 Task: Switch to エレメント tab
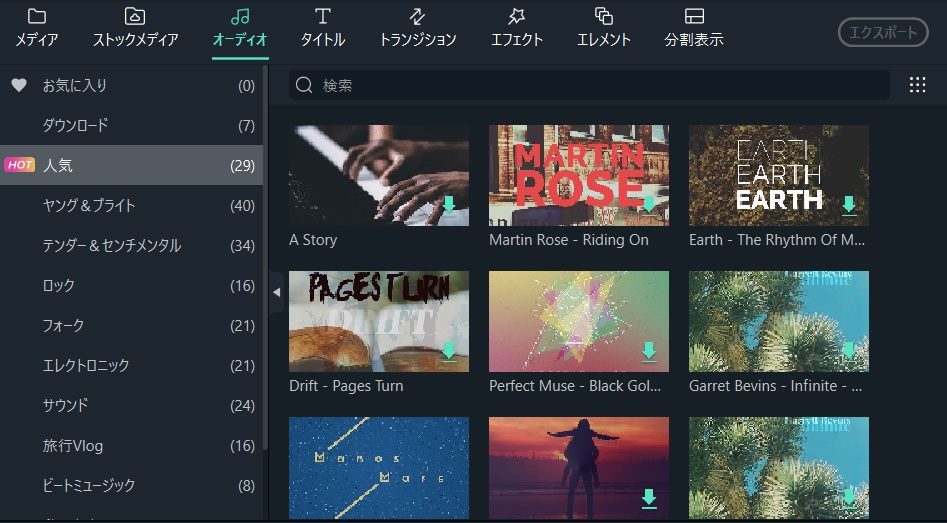[x=603, y=29]
